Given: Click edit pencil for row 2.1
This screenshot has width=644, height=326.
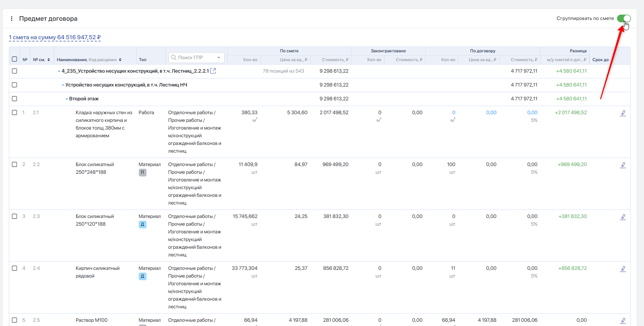Looking at the screenshot, I should click(x=623, y=113).
